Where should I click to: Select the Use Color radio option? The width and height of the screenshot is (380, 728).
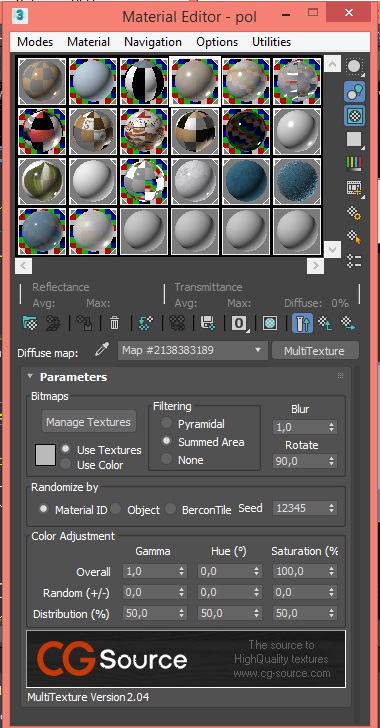(66, 464)
